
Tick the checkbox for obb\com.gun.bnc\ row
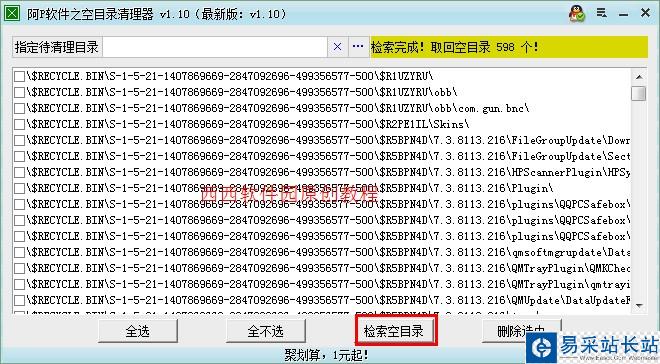tap(19, 108)
